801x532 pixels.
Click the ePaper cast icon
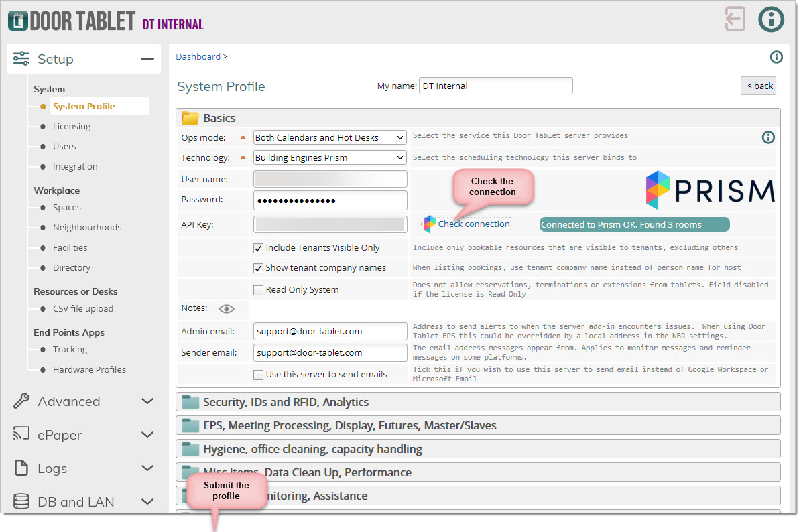21,435
